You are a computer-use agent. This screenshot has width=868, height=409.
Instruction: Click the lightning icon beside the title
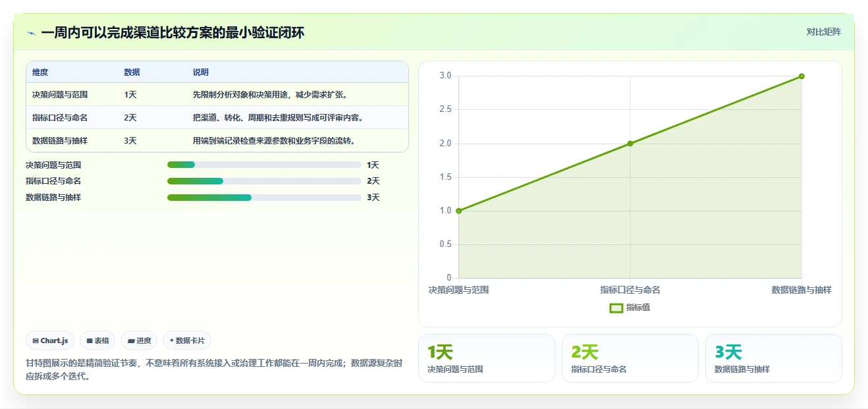[32, 32]
